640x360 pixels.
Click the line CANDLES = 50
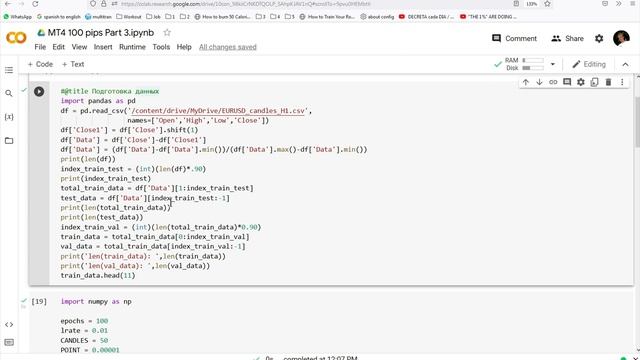tap(84, 340)
